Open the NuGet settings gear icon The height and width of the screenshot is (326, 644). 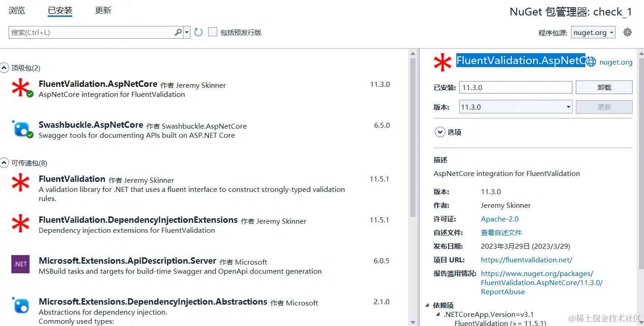click(x=628, y=32)
